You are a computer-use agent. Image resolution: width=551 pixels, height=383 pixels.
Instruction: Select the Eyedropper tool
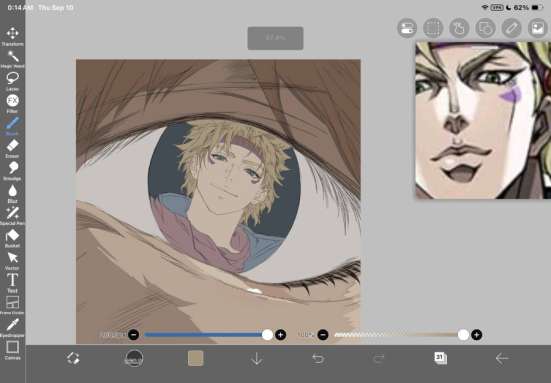12,327
